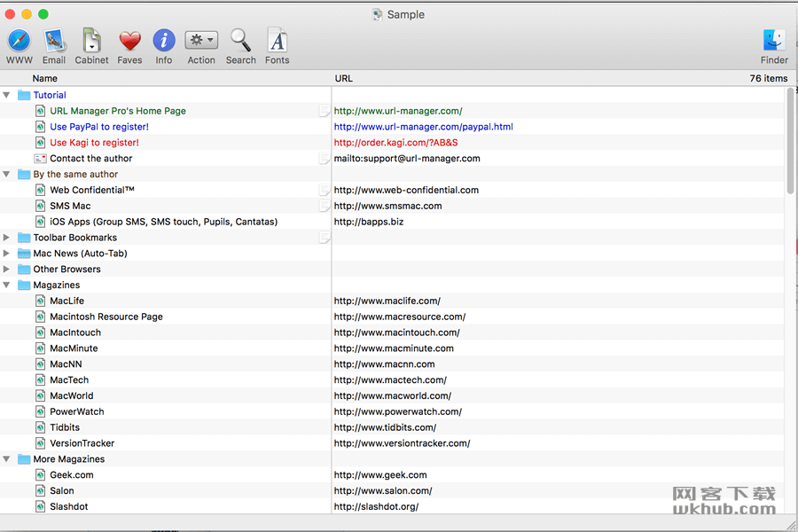
Task: Click URL http://slashdot.org/
Action: (376, 506)
